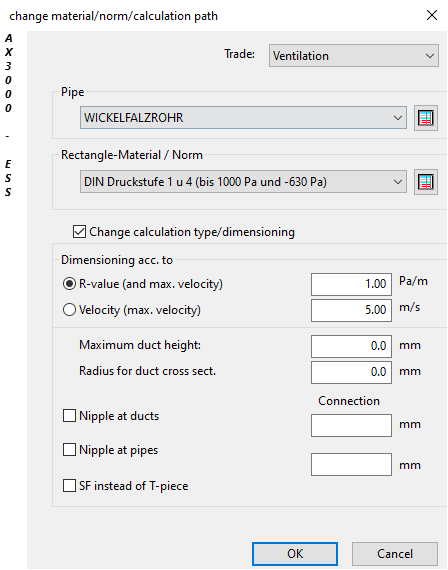Screen dimensions: 448x570
Task: Open the rectangle material norm table icon
Action: 426,182
